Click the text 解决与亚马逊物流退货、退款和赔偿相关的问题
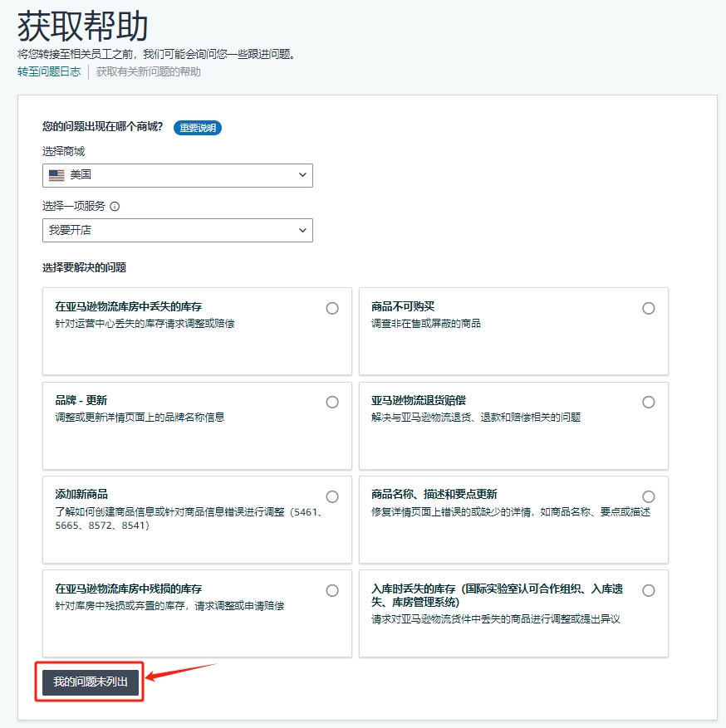The width and height of the screenshot is (726, 728). (x=476, y=418)
